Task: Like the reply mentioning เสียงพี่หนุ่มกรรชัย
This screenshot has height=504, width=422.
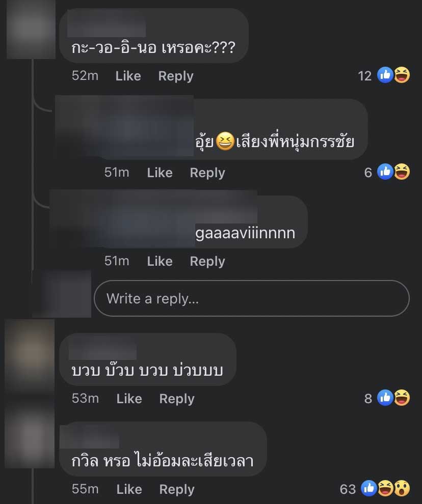Action: click(160, 173)
